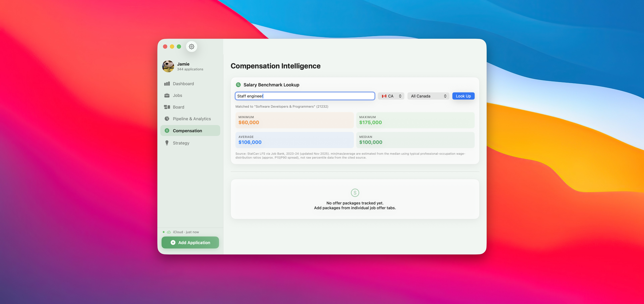Click the Add Application button label
644x304 pixels.
[x=194, y=242]
